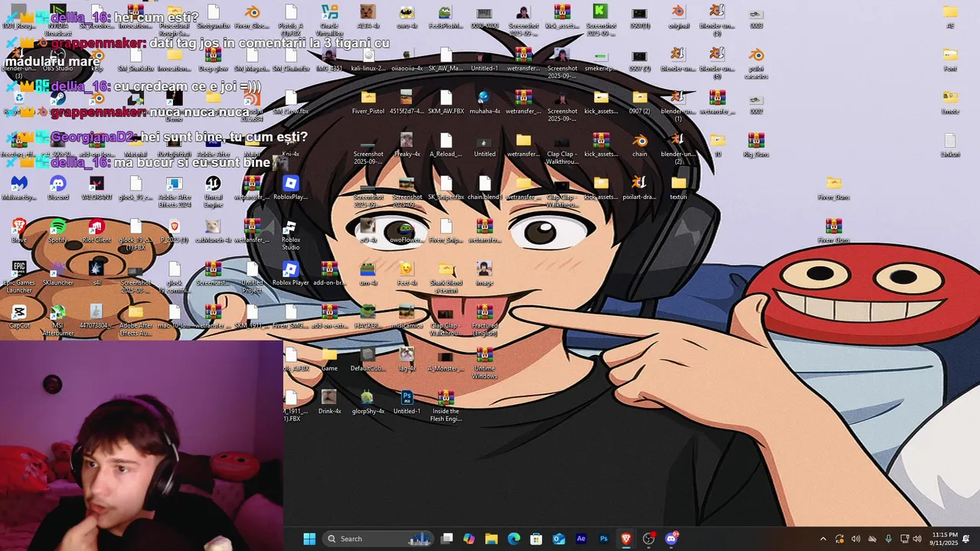
Task: Select the Freaky-4x image file
Action: click(x=407, y=145)
